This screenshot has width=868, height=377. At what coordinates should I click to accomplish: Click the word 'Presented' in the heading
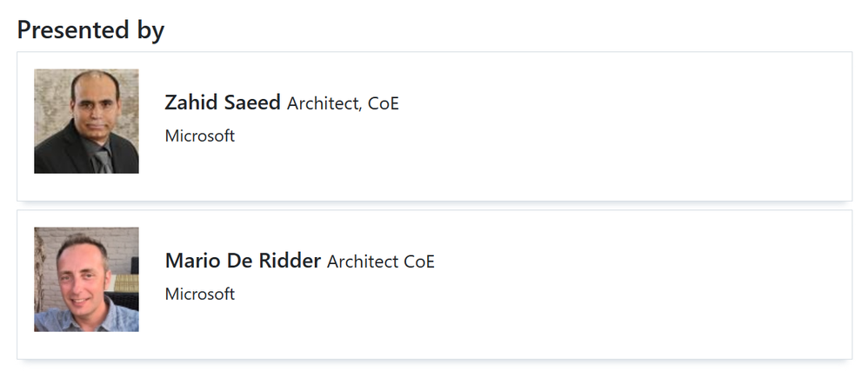(x=73, y=30)
